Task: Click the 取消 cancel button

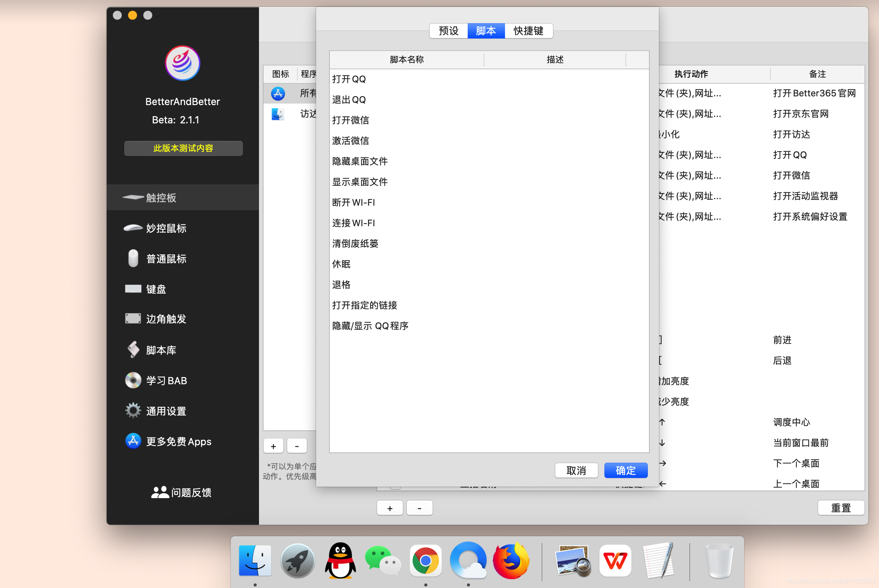Action: (576, 471)
